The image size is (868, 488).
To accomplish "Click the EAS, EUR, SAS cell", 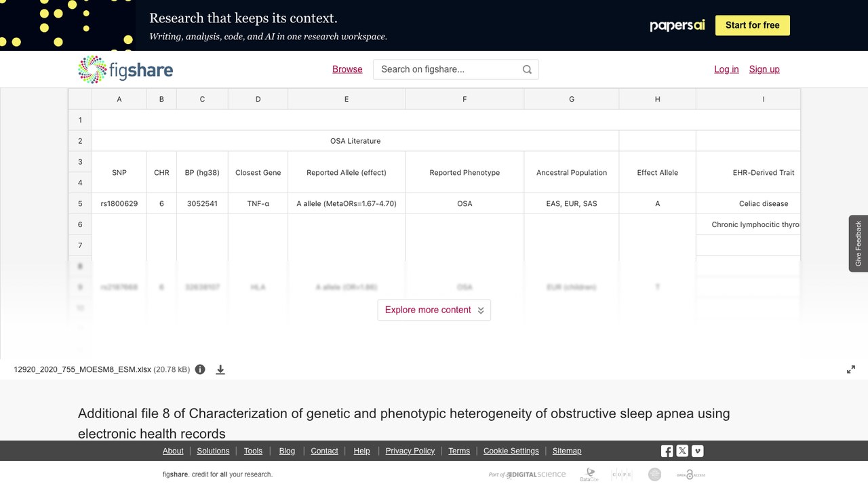I will [572, 203].
